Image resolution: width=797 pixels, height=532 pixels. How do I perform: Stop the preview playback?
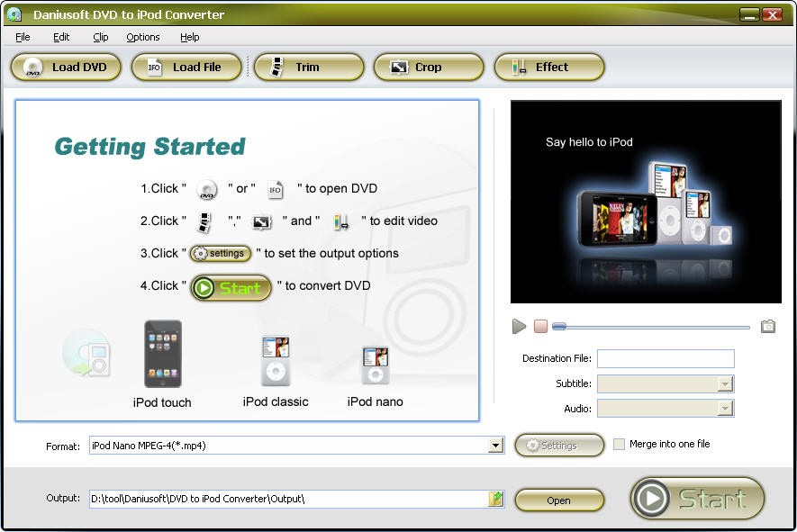tap(541, 326)
